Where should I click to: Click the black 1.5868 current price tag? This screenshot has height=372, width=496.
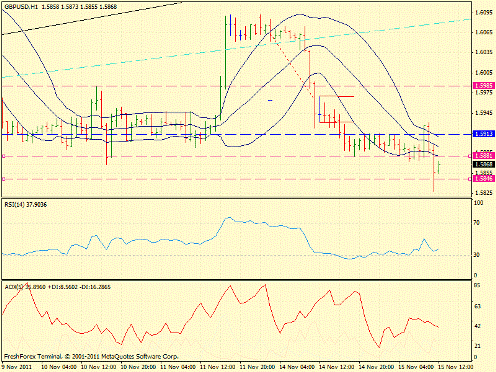point(485,164)
